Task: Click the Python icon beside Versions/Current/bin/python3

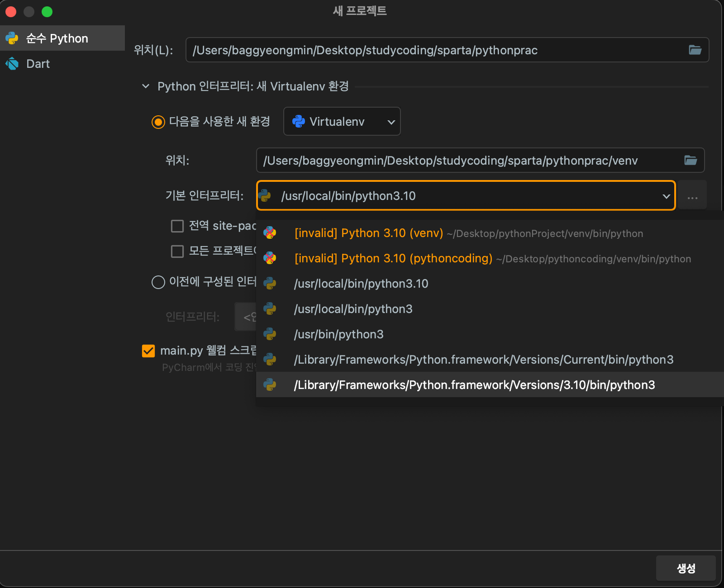Action: point(270,360)
